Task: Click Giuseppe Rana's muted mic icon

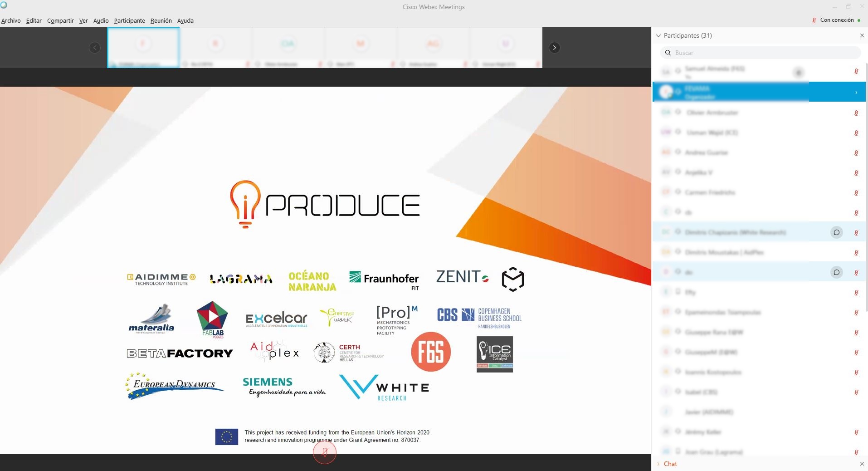Action: (856, 333)
